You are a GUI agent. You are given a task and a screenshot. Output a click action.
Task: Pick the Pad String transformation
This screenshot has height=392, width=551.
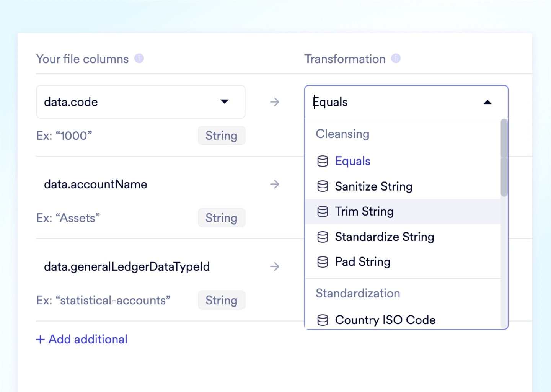pyautogui.click(x=362, y=262)
